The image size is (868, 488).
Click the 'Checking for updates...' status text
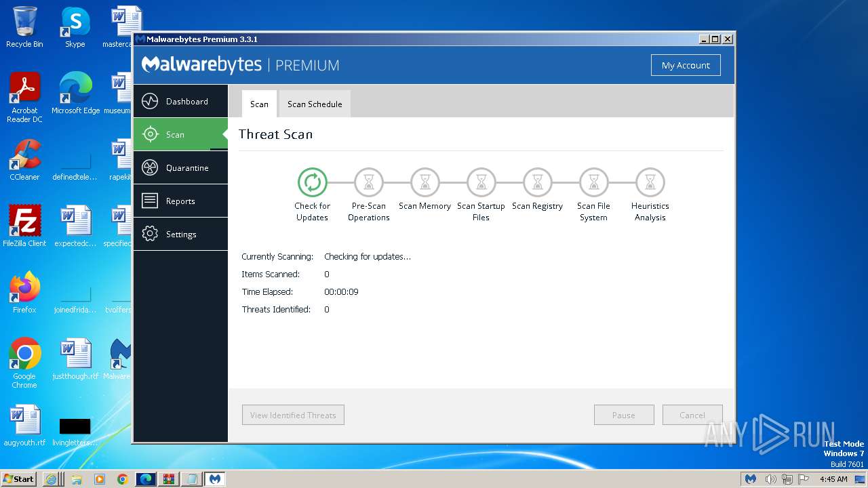(368, 257)
